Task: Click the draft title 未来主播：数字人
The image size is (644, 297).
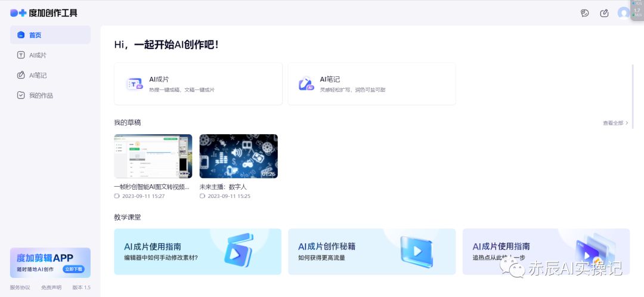Action: (x=223, y=187)
